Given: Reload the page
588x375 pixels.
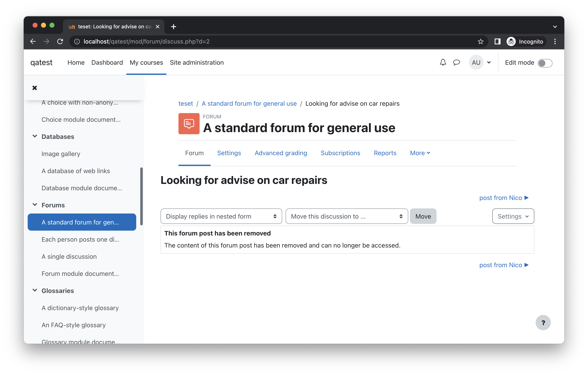Looking at the screenshot, I should [60, 42].
